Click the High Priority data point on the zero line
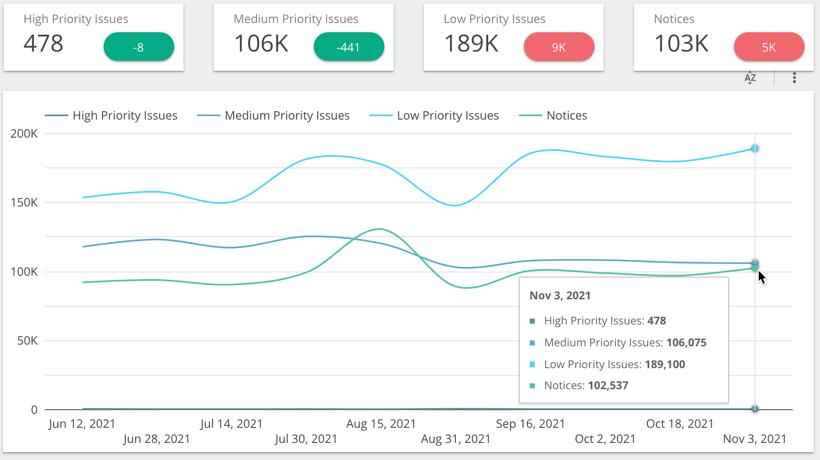The width and height of the screenshot is (820, 460). point(755,409)
